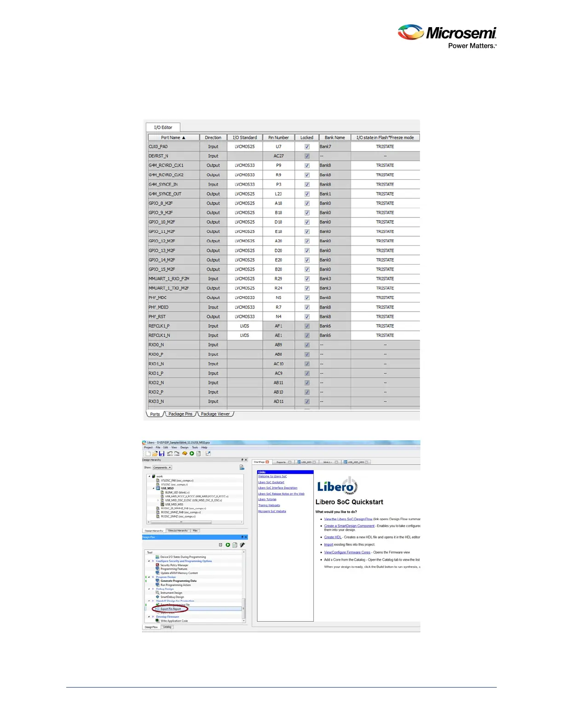Open the Show Components dropdown
The image size is (563, 728).
pos(162,467)
